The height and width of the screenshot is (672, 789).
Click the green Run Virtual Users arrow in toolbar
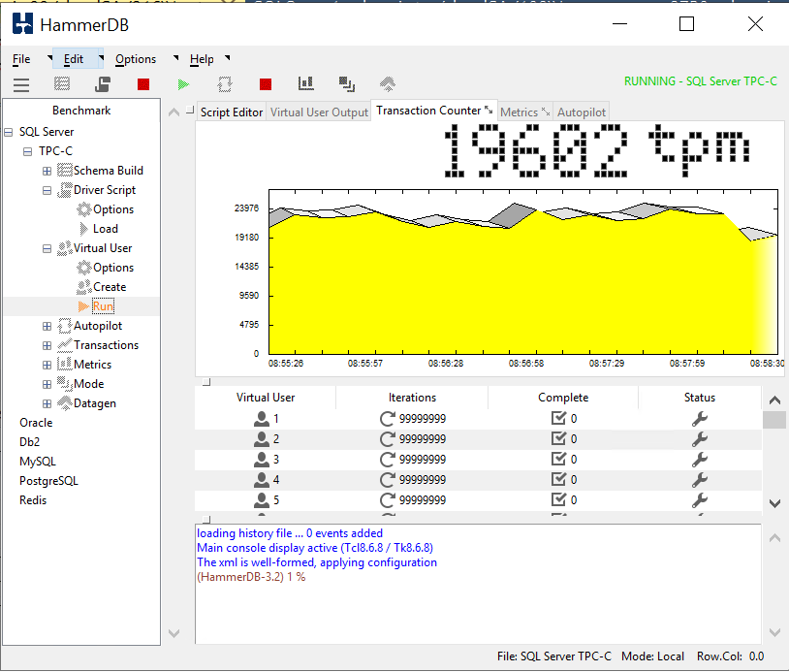coord(183,84)
